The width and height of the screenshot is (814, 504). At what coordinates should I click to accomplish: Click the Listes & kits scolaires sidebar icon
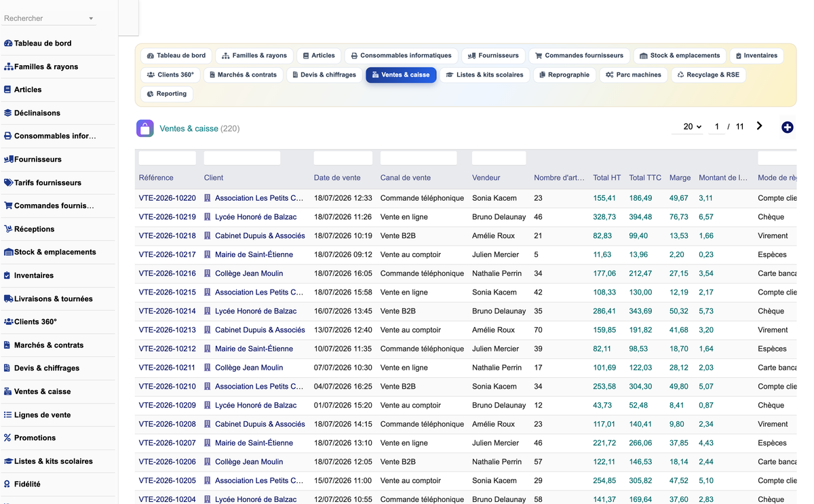coord(8,461)
